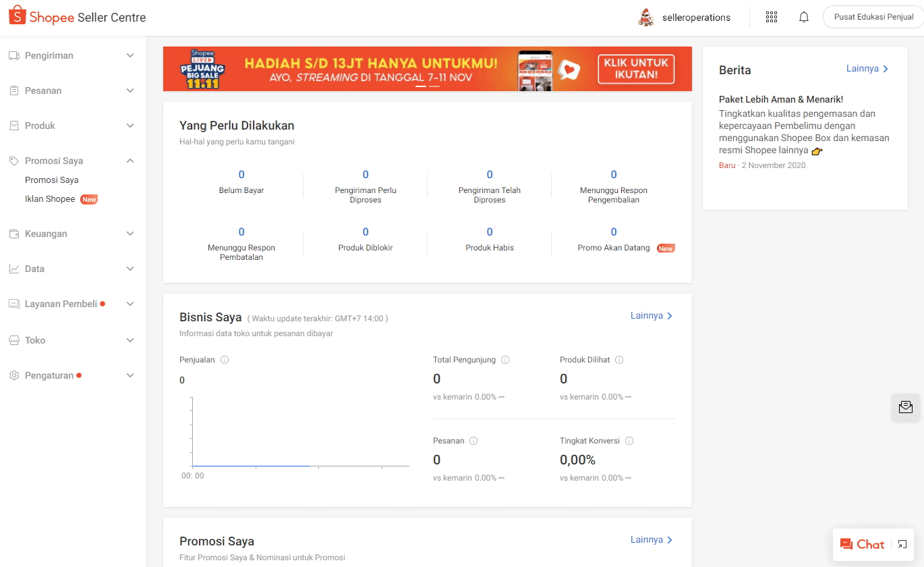Image resolution: width=924 pixels, height=567 pixels.
Task: Click the Pengaturan gear icon
Action: click(x=13, y=375)
